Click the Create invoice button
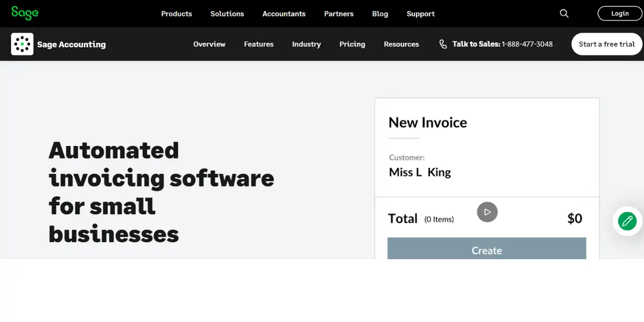Viewport: 644px width, 322px height. [487, 249]
